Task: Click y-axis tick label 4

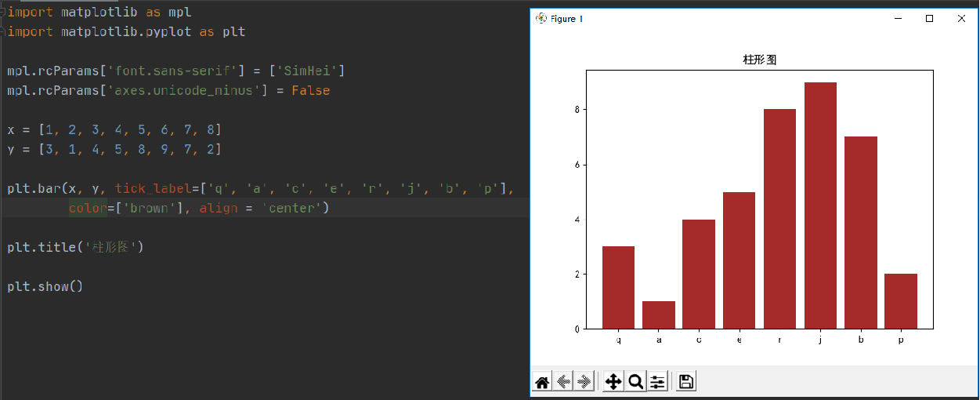Action: (x=577, y=220)
